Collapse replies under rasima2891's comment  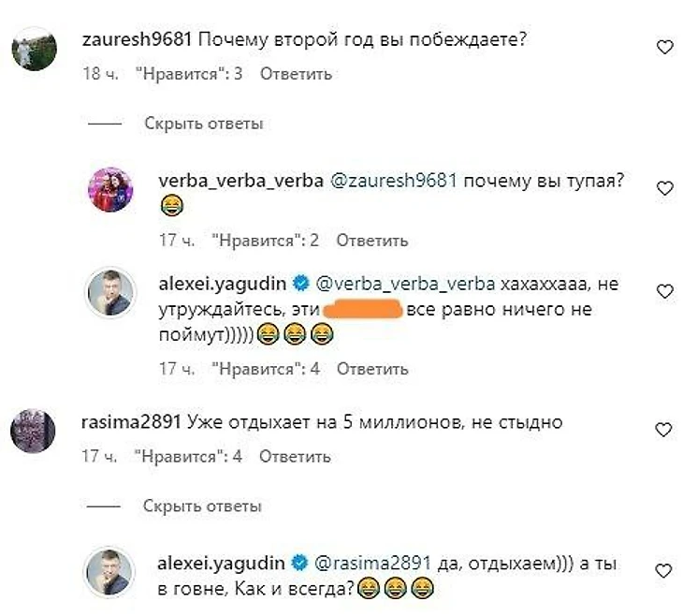(x=202, y=506)
